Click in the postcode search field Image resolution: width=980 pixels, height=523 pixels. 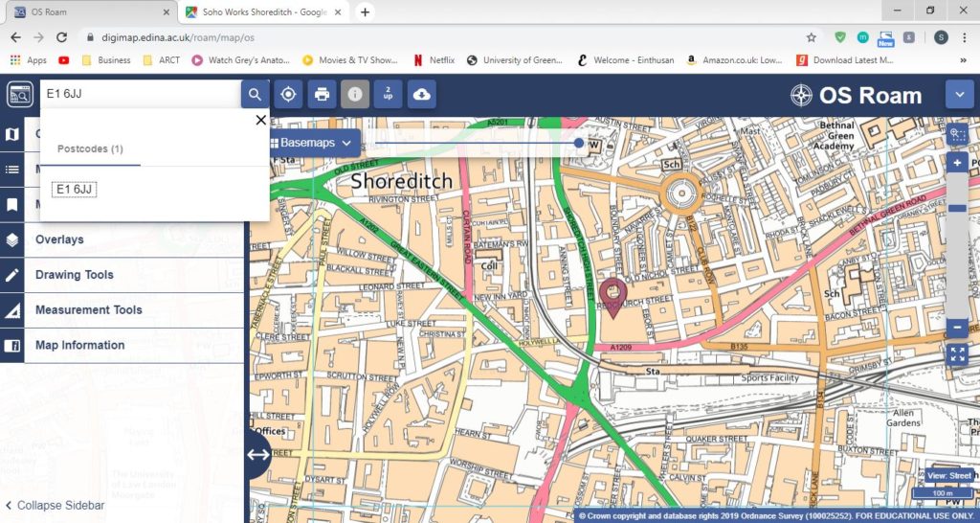click(x=141, y=95)
